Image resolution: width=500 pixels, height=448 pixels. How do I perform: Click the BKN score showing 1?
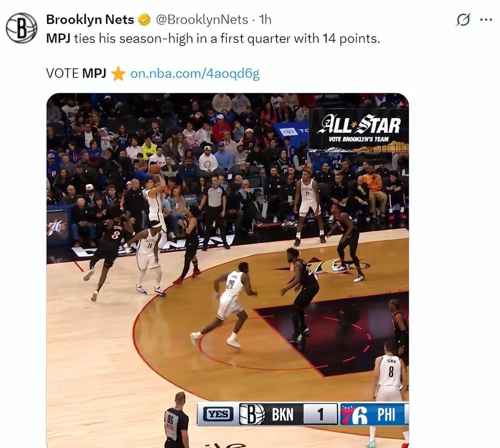320,414
